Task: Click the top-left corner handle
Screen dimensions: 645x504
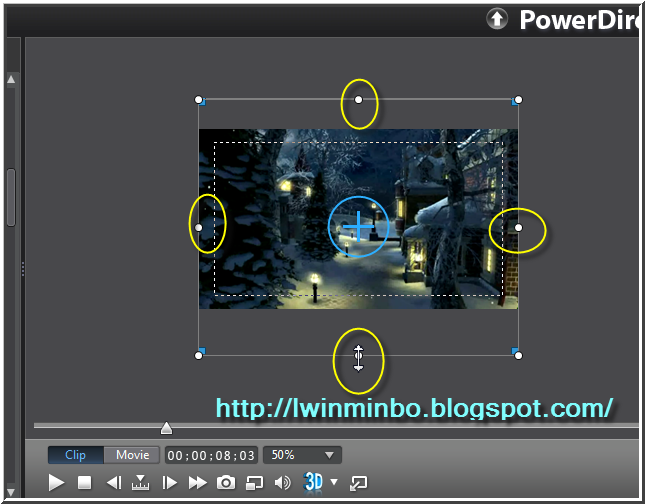Action: pos(198,100)
